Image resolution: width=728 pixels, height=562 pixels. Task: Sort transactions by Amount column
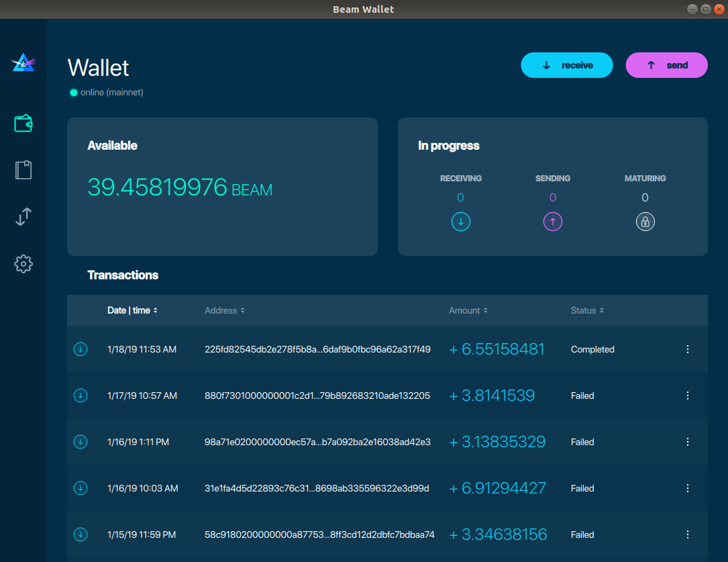tap(468, 310)
